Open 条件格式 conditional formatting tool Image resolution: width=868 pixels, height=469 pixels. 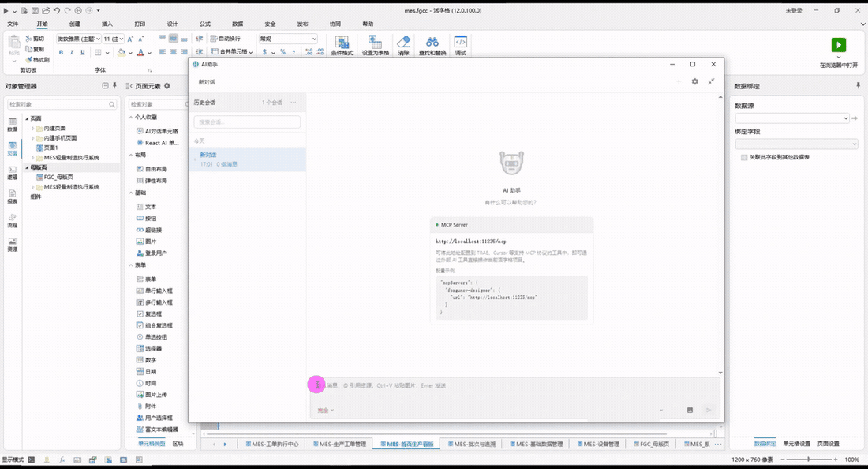[342, 46]
